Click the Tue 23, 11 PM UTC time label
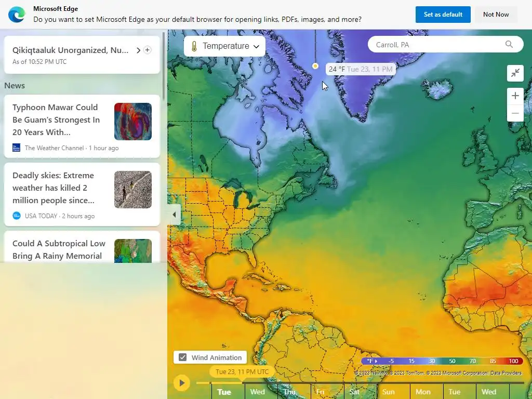This screenshot has width=532, height=399. click(242, 372)
